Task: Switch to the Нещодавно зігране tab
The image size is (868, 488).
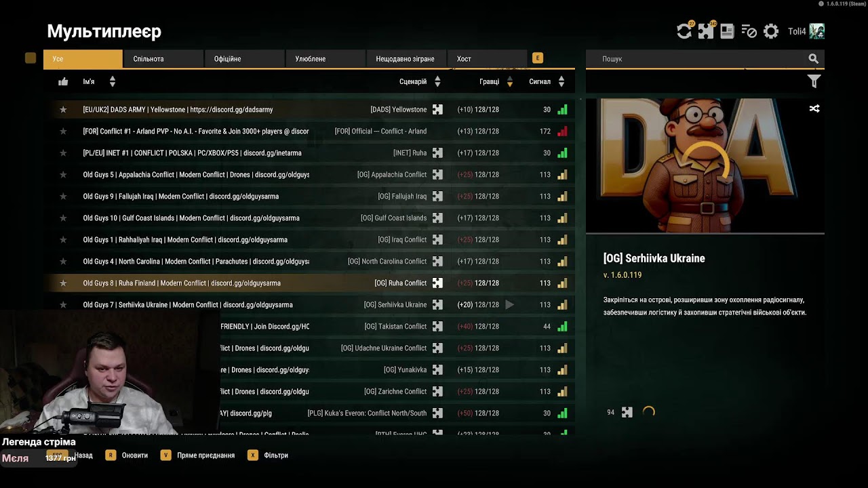Action: point(406,59)
